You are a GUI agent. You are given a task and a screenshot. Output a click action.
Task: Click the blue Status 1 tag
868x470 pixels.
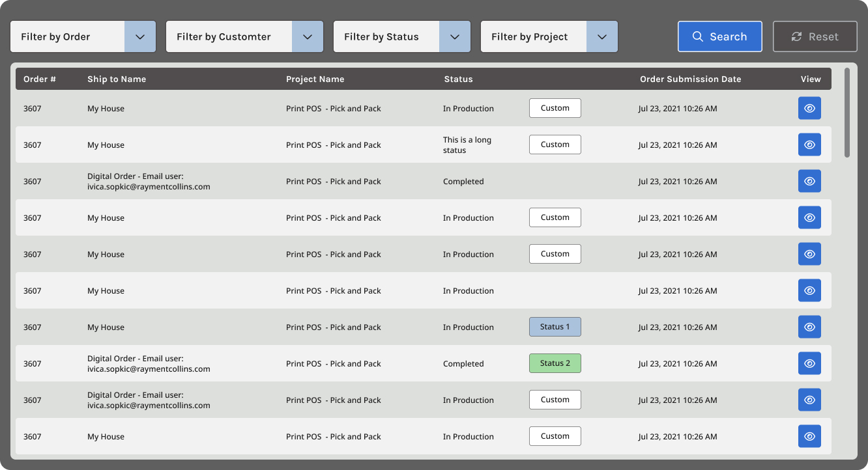tap(555, 327)
